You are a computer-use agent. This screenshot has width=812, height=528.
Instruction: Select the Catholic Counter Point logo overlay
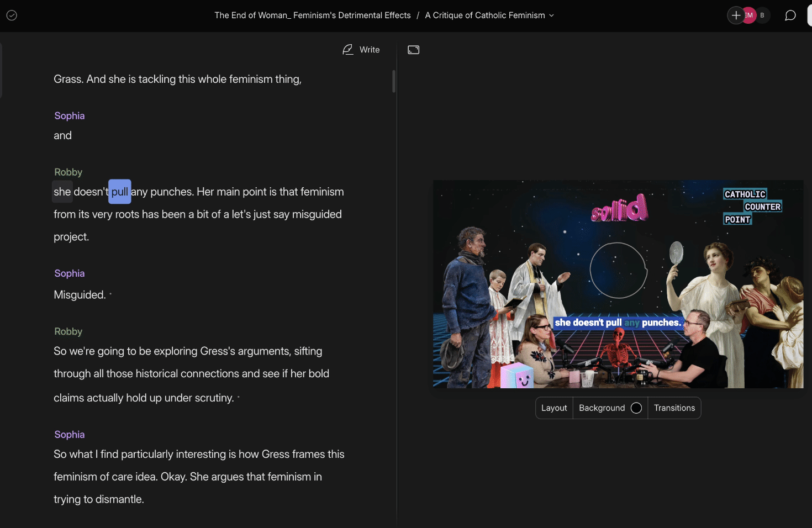point(752,207)
